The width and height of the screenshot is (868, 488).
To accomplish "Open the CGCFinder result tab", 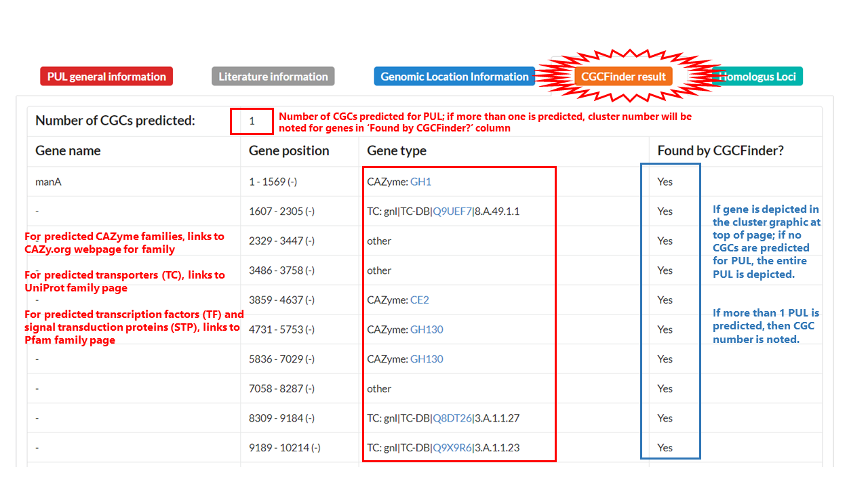I will (x=623, y=77).
